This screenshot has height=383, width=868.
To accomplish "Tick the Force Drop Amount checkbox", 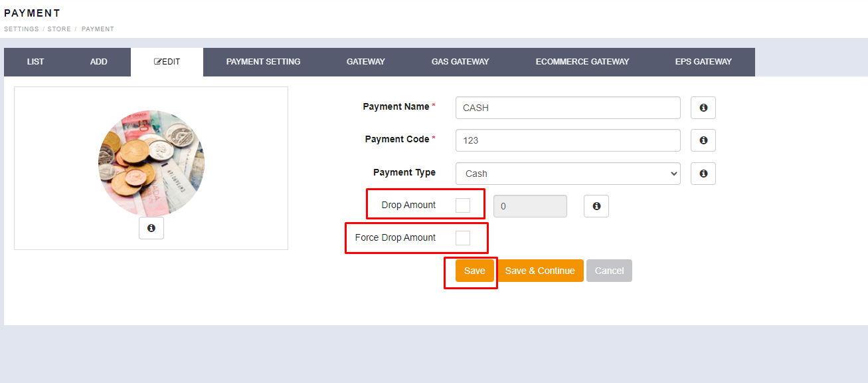I will 463,238.
